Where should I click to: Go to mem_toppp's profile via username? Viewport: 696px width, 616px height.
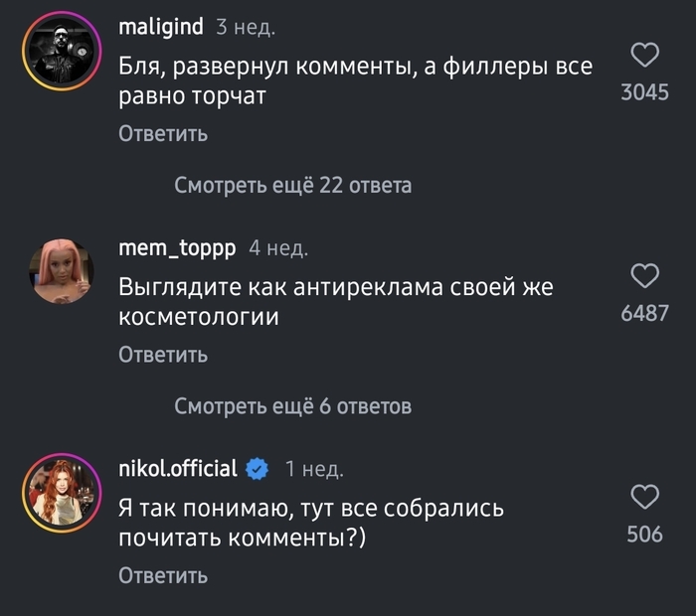pos(177,247)
